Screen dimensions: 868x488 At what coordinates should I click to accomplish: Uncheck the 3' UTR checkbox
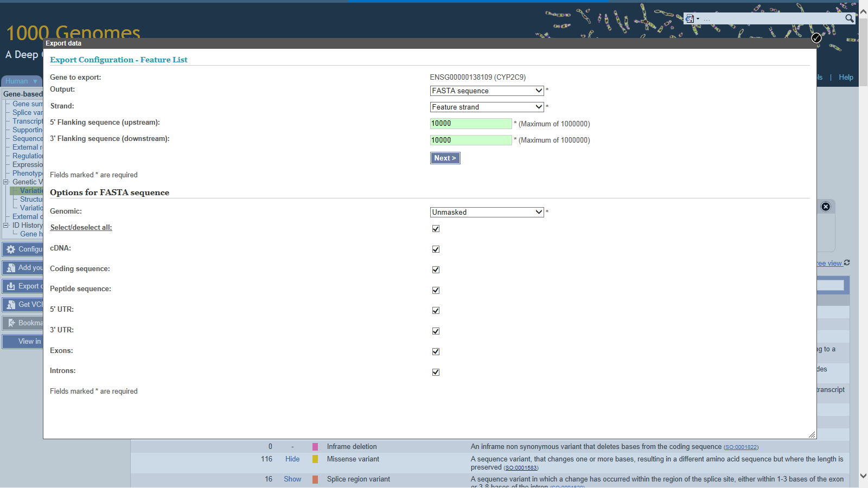436,331
